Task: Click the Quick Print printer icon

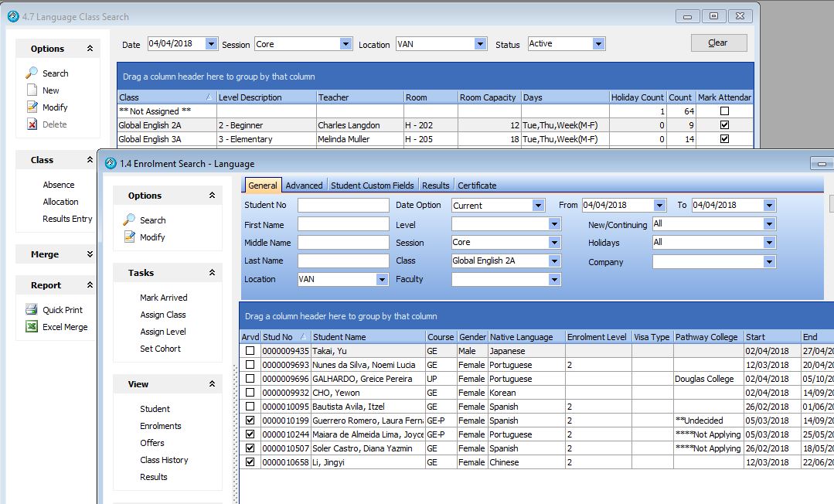Action: pyautogui.click(x=32, y=310)
